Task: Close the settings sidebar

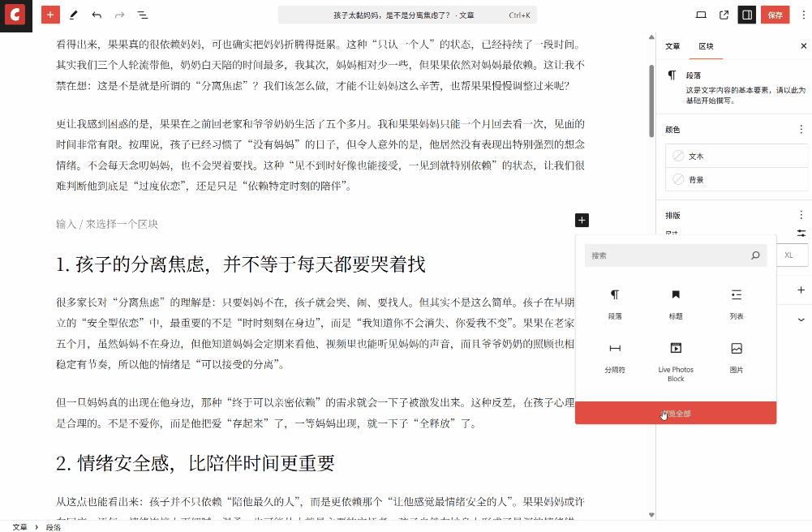Action: [x=803, y=46]
